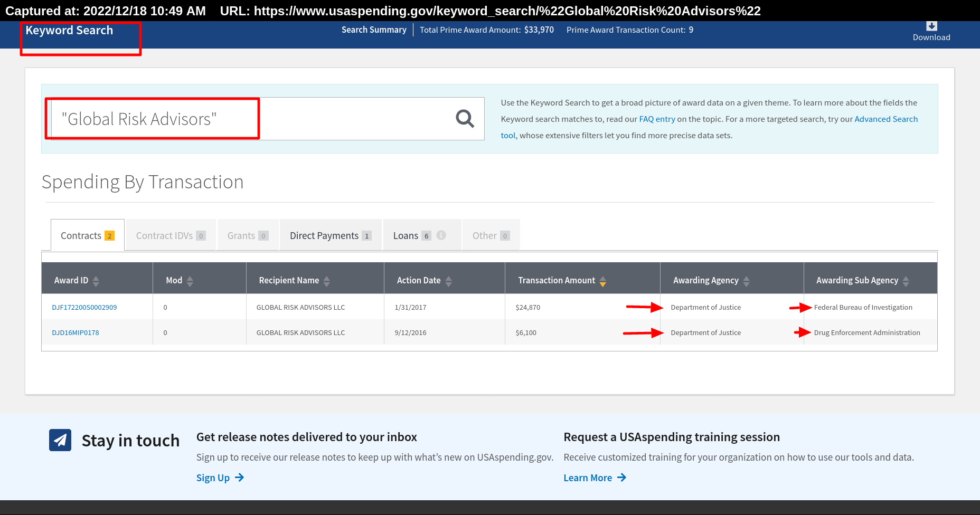The width and height of the screenshot is (980, 515).
Task: Click the Loans tab info icon
Action: (x=441, y=235)
